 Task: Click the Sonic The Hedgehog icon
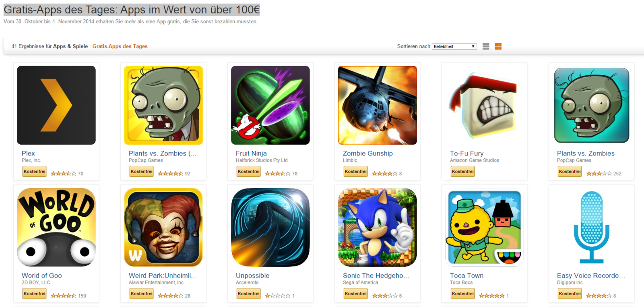(378, 227)
